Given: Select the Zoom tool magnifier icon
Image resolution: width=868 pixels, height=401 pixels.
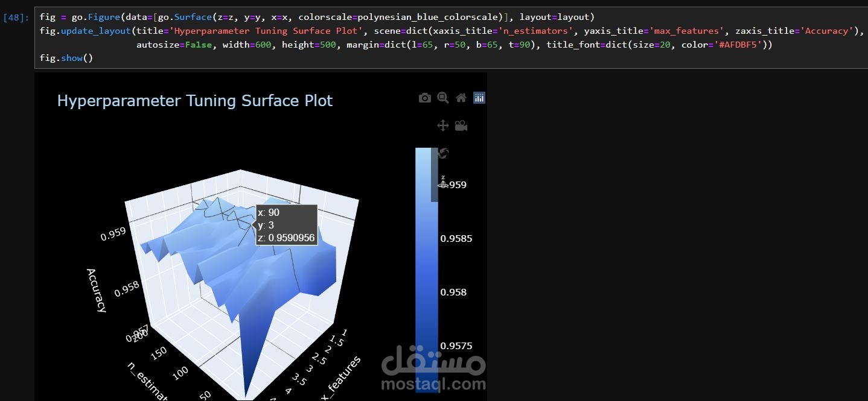Looking at the screenshot, I should pos(443,98).
